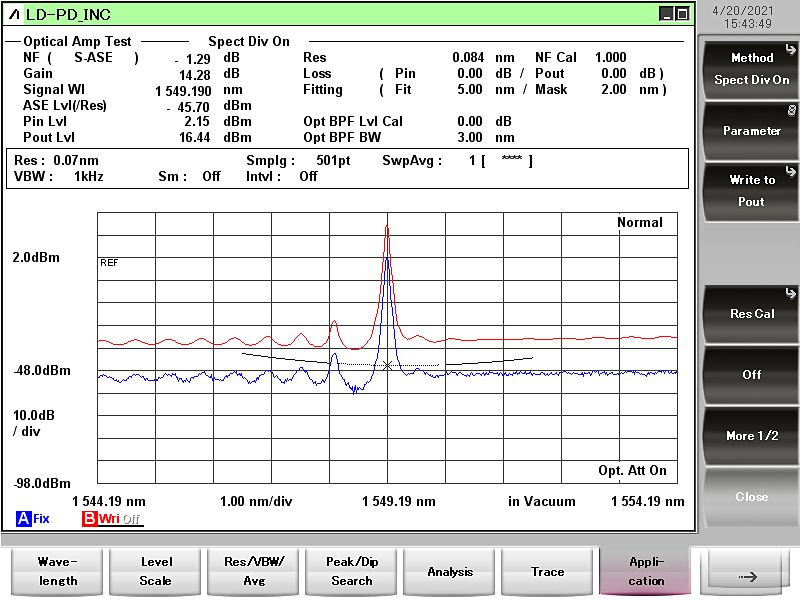Open the Level Scale function key

click(155, 571)
